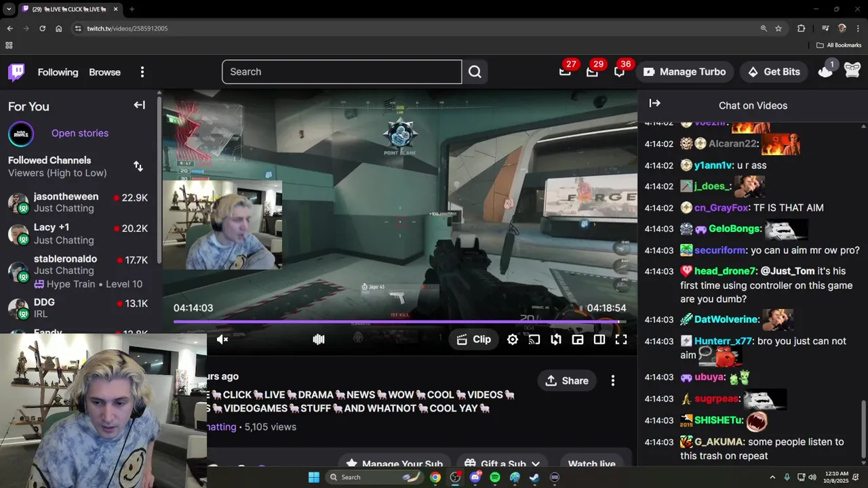Image resolution: width=868 pixels, height=488 pixels.
Task: Unmute the video player volume
Action: tap(222, 340)
